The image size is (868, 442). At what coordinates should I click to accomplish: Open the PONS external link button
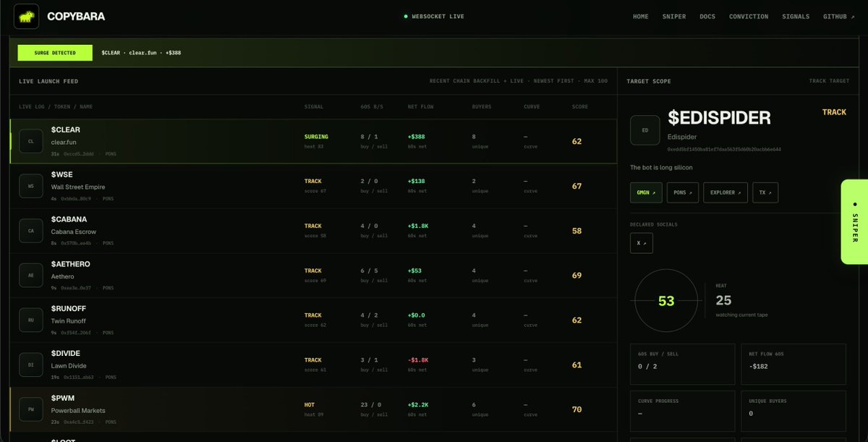coord(682,192)
